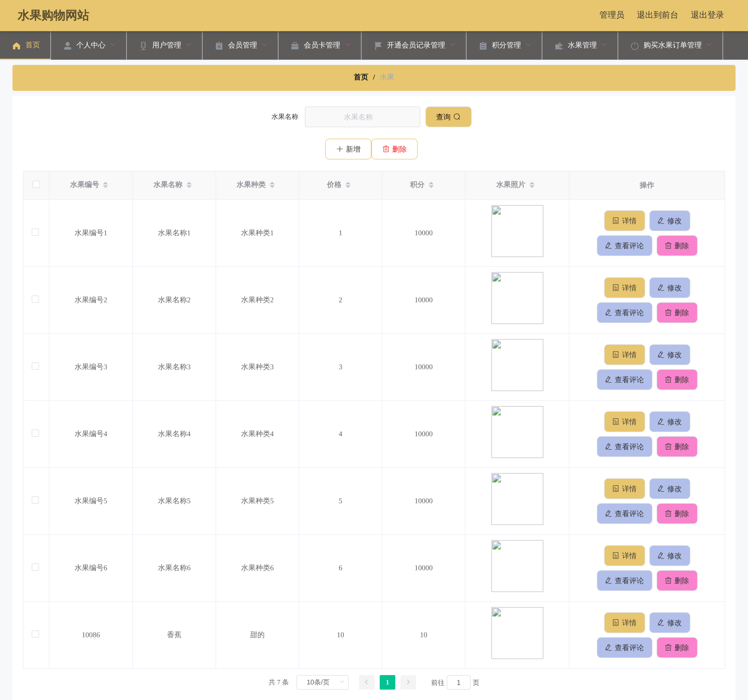
Task: Click the next page arrow
Action: (x=408, y=682)
